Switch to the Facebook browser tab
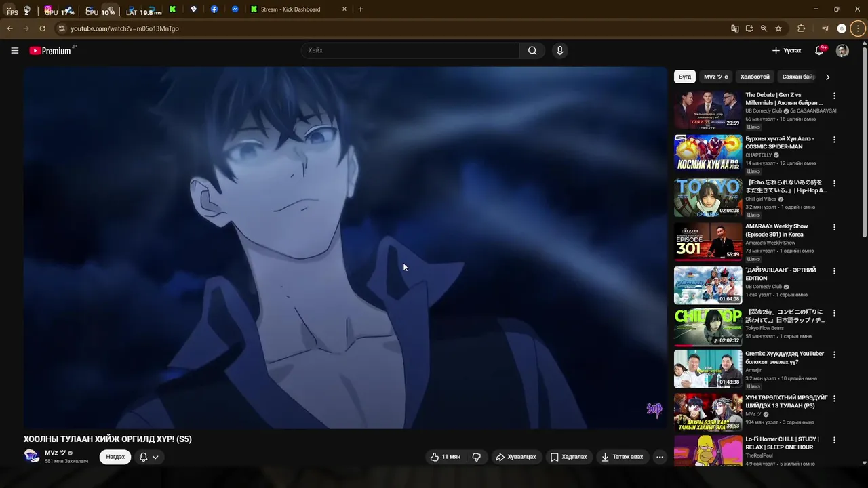868x488 pixels. [214, 9]
